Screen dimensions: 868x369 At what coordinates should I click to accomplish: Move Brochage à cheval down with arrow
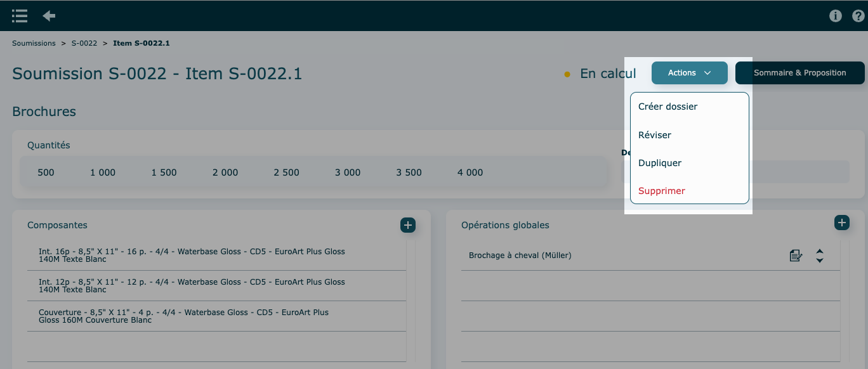[x=820, y=260]
